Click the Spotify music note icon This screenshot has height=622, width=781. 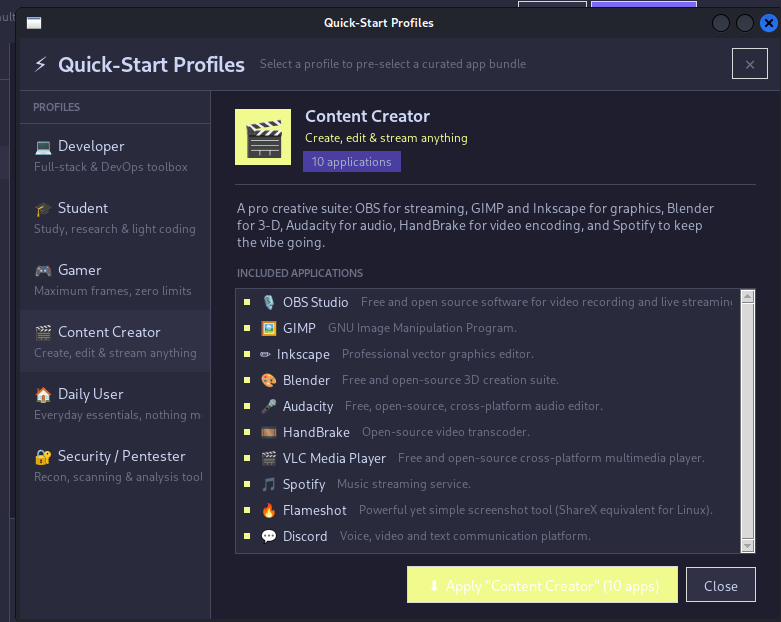pos(268,484)
